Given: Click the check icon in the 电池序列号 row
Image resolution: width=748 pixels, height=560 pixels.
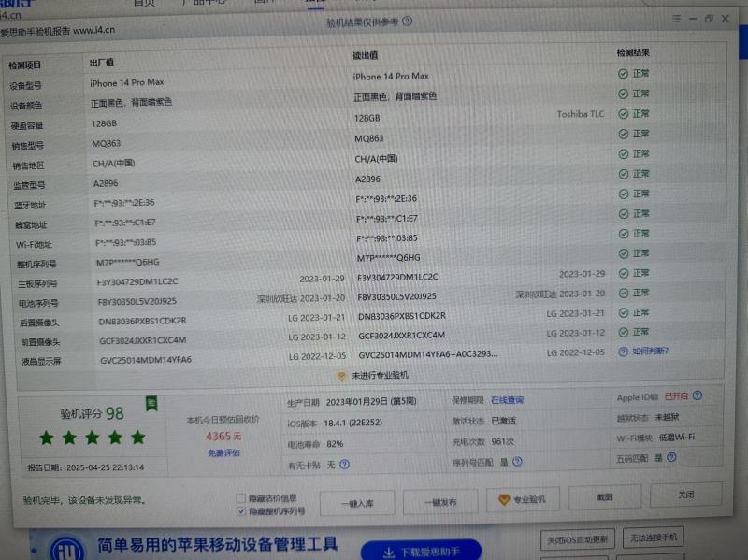Looking at the screenshot, I should click(x=623, y=293).
